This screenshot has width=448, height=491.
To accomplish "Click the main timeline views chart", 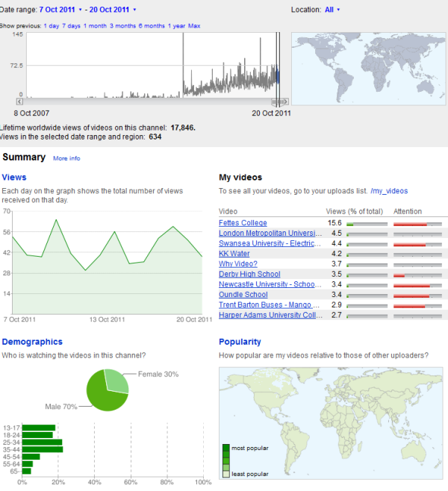I will pos(153,65).
